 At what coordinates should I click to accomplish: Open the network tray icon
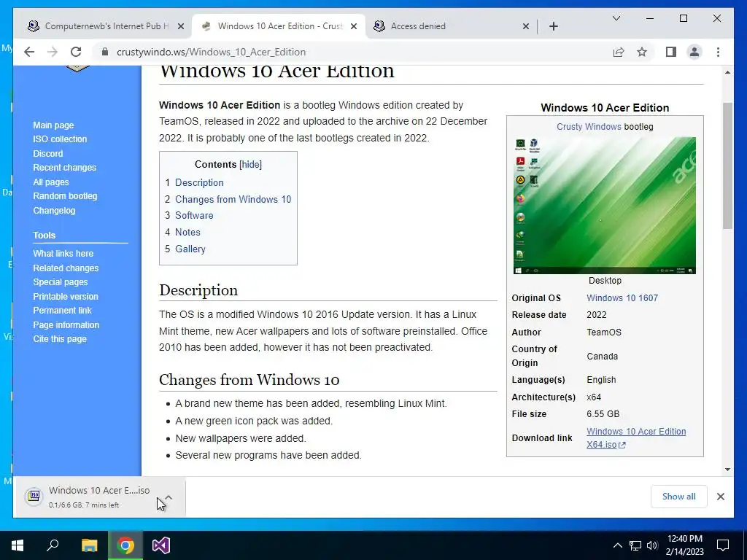pyautogui.click(x=635, y=545)
